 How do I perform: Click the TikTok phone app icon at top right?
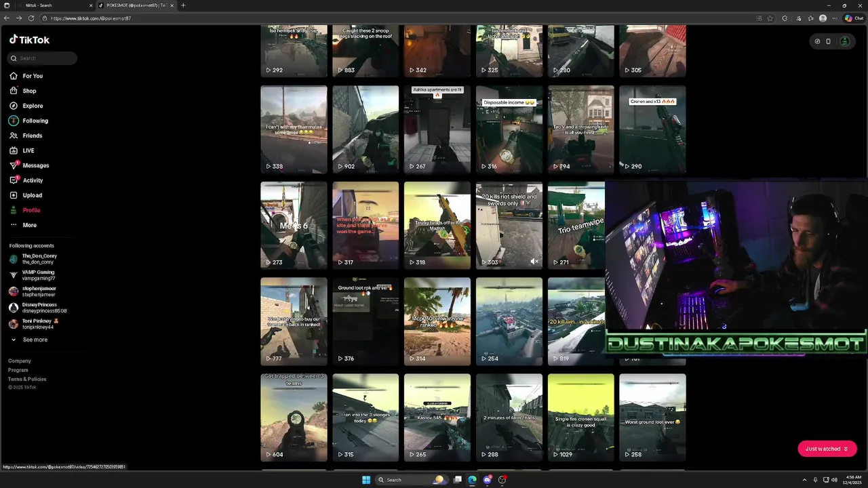tap(828, 41)
